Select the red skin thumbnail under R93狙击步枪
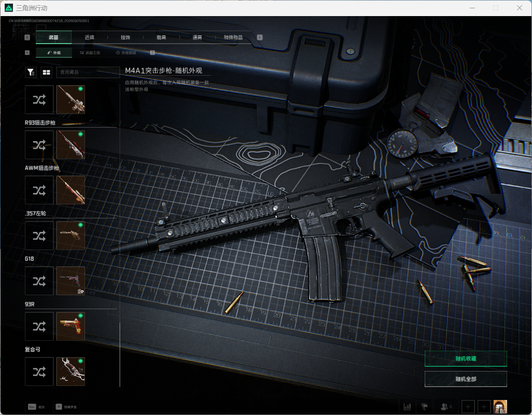Screen dimensions: 532x415 click(x=71, y=145)
